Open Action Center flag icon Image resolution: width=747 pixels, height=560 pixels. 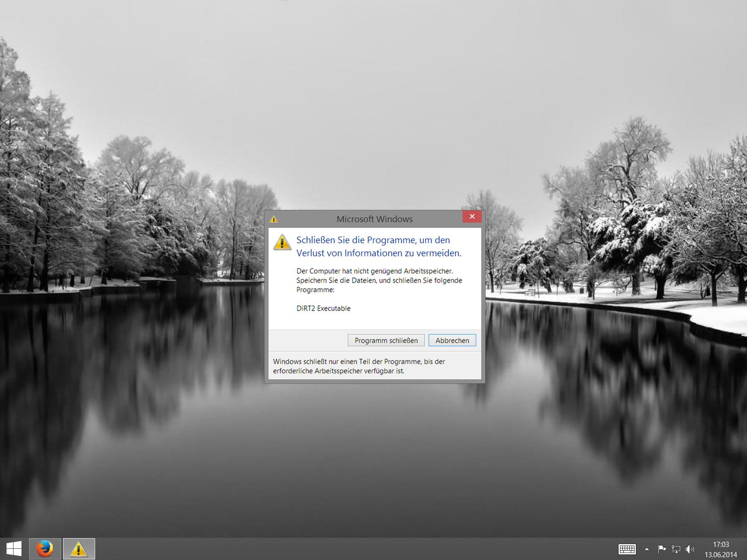tap(662, 549)
